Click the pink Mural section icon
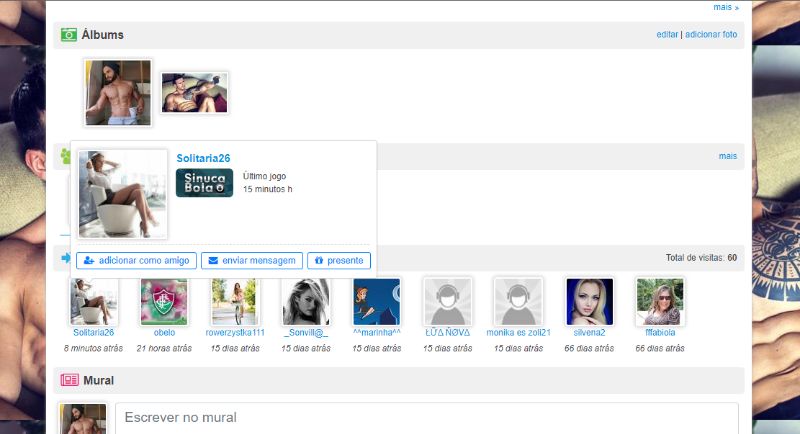800x434 pixels. point(69,381)
